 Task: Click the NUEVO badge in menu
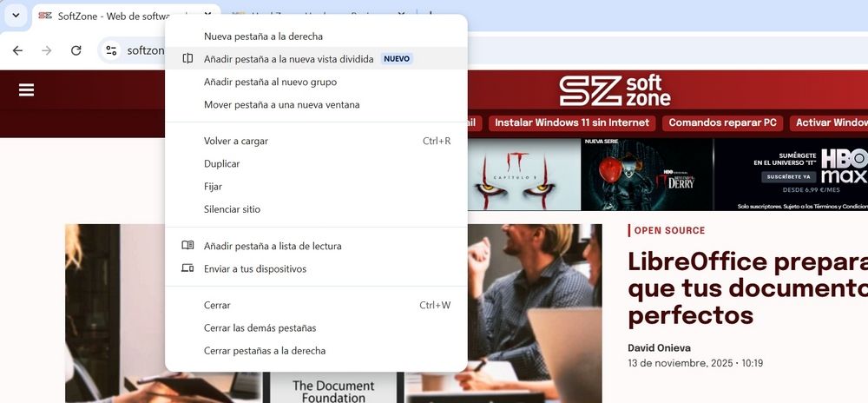tap(397, 59)
